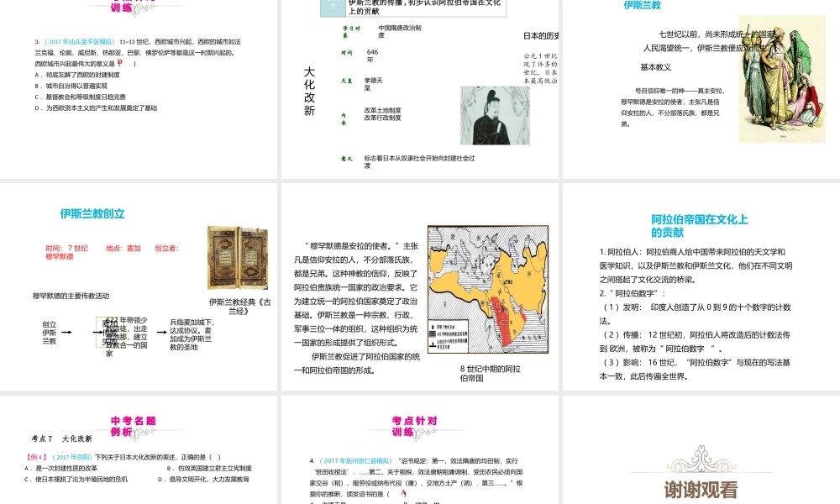
Task: Click the source tag 2017年岳阳
Action: 72,458
